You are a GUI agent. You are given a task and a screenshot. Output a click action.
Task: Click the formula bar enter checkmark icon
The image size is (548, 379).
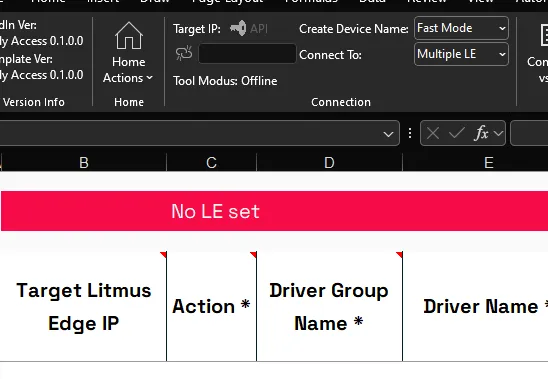[456, 133]
